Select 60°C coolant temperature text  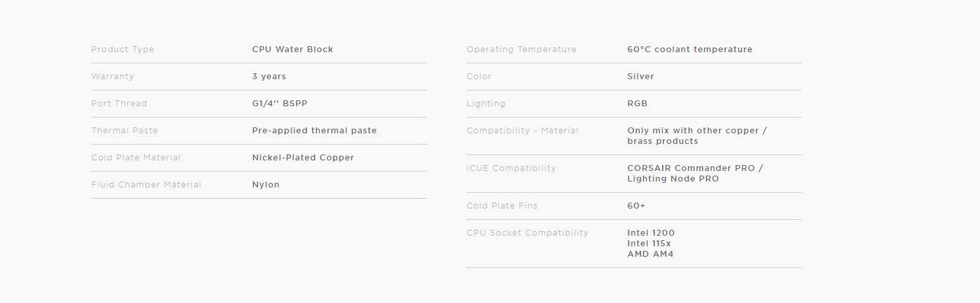[690, 50]
